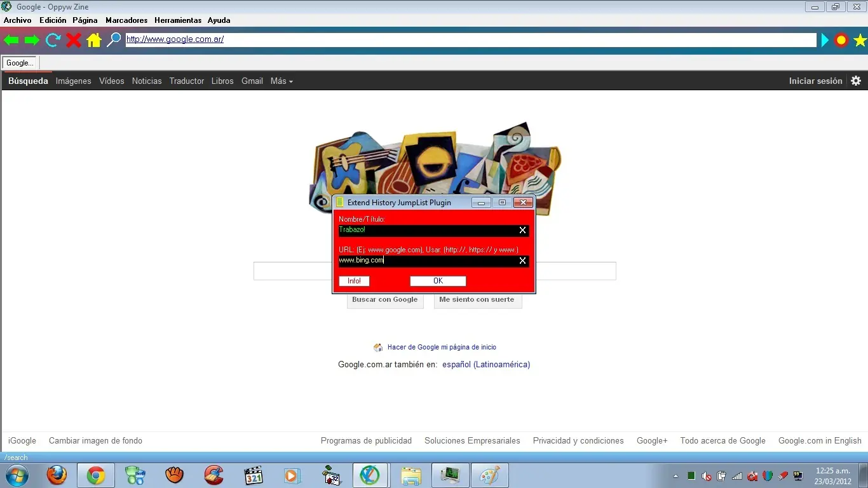Click the Buscar con Google button

(x=385, y=300)
